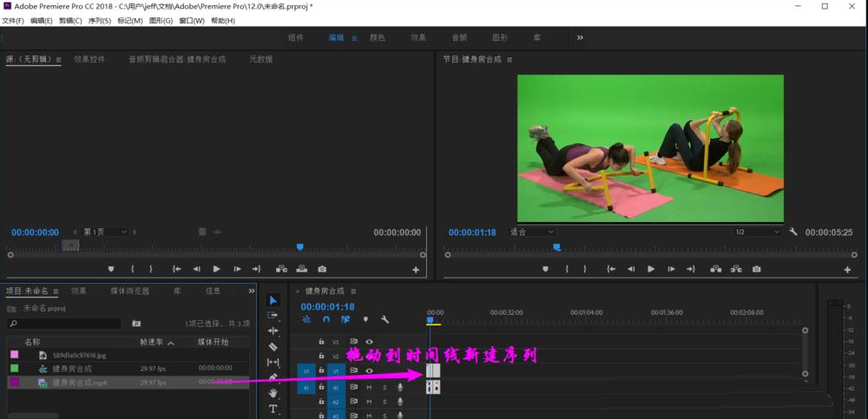
Task: Toggle the timeline magnet snap icon
Action: (x=326, y=319)
